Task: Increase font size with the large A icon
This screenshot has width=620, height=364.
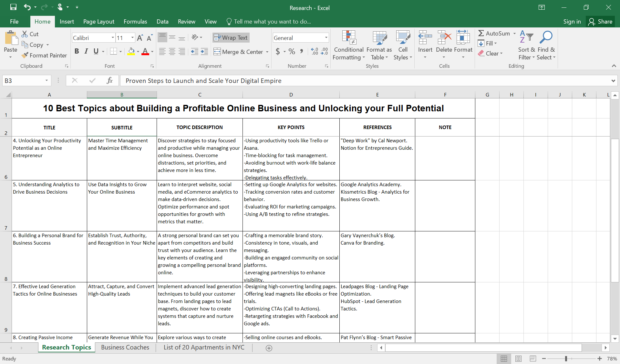Action: pos(140,38)
